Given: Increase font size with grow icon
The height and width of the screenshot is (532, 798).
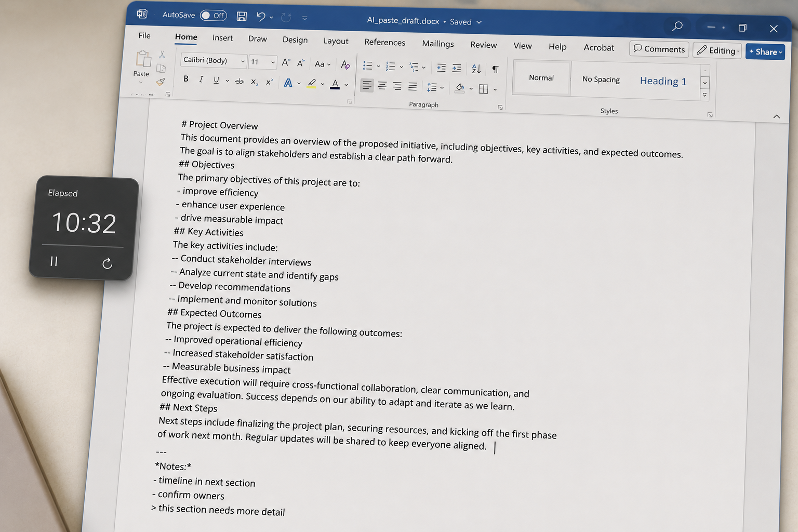Looking at the screenshot, I should pos(286,63).
